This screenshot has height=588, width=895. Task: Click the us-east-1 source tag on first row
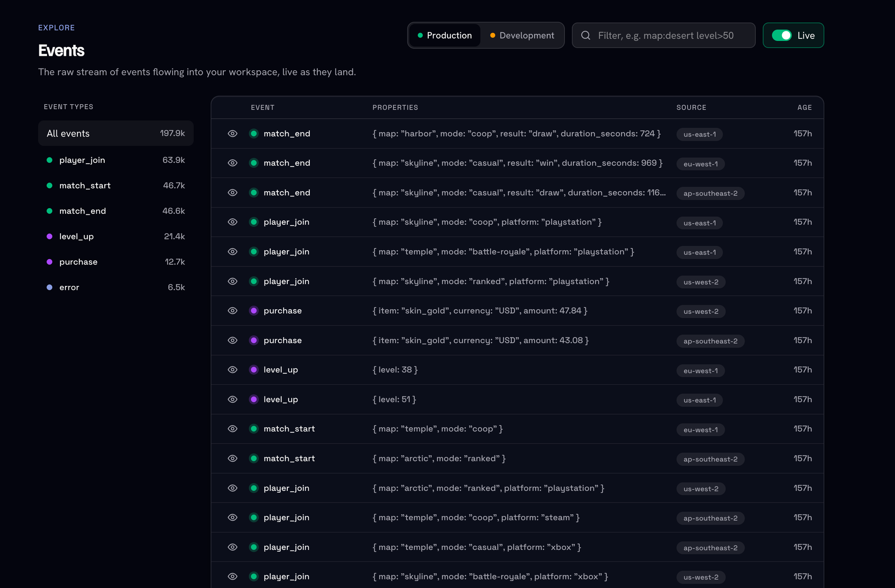699,134
